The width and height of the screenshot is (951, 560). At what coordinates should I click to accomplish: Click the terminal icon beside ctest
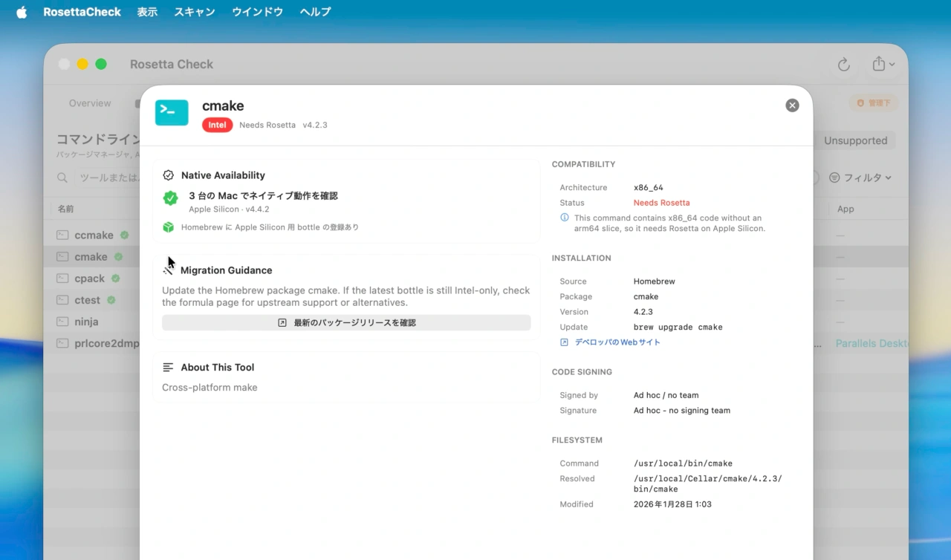tap(63, 300)
